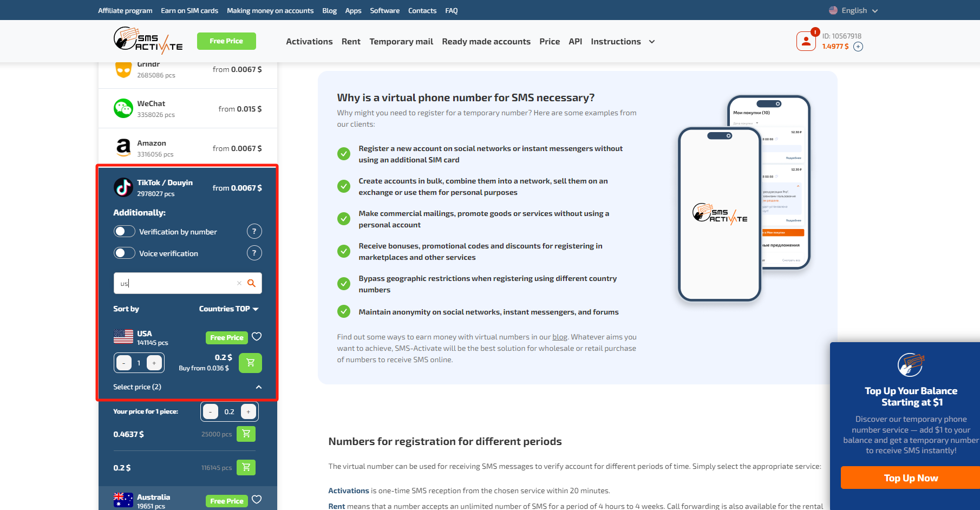Open the Temporary mail menu item
The width and height of the screenshot is (980, 510).
tap(401, 42)
